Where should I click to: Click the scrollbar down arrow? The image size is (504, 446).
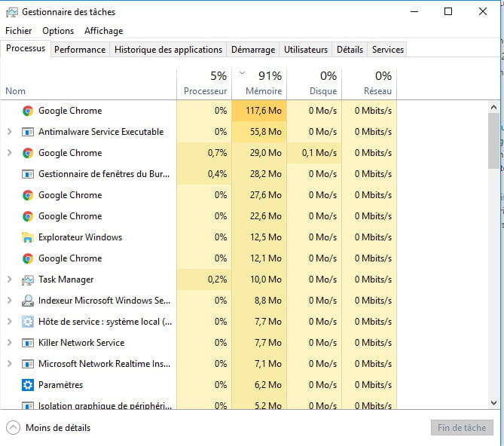493,402
